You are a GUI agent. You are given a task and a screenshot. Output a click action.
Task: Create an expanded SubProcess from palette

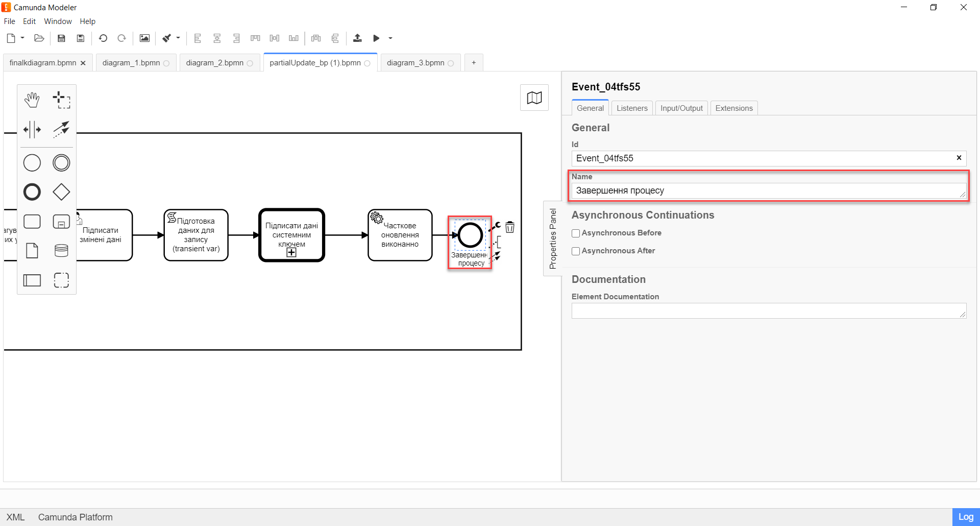pyautogui.click(x=61, y=221)
